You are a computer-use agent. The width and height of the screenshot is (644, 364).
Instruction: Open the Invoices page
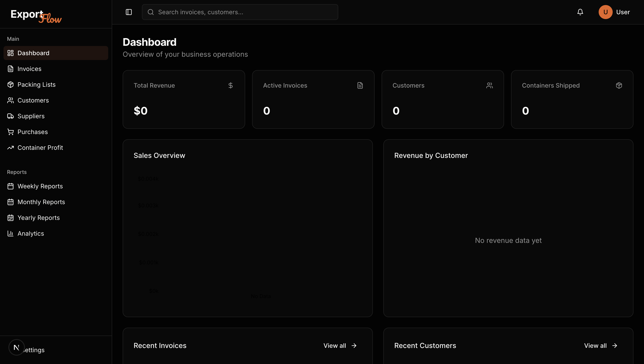point(29,69)
